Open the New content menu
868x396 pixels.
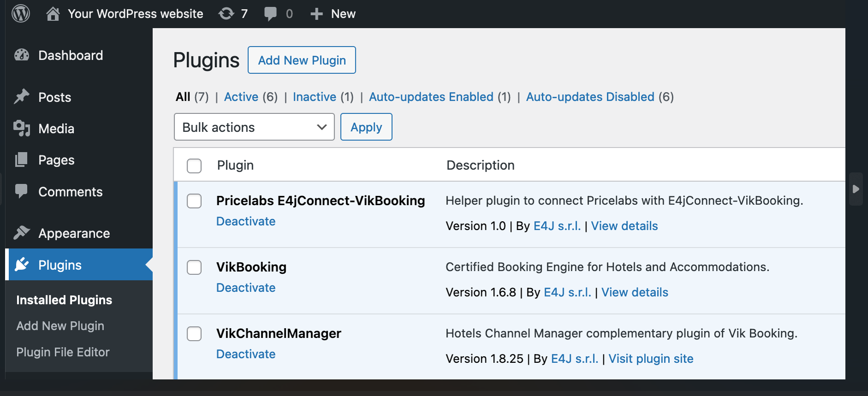pos(343,14)
